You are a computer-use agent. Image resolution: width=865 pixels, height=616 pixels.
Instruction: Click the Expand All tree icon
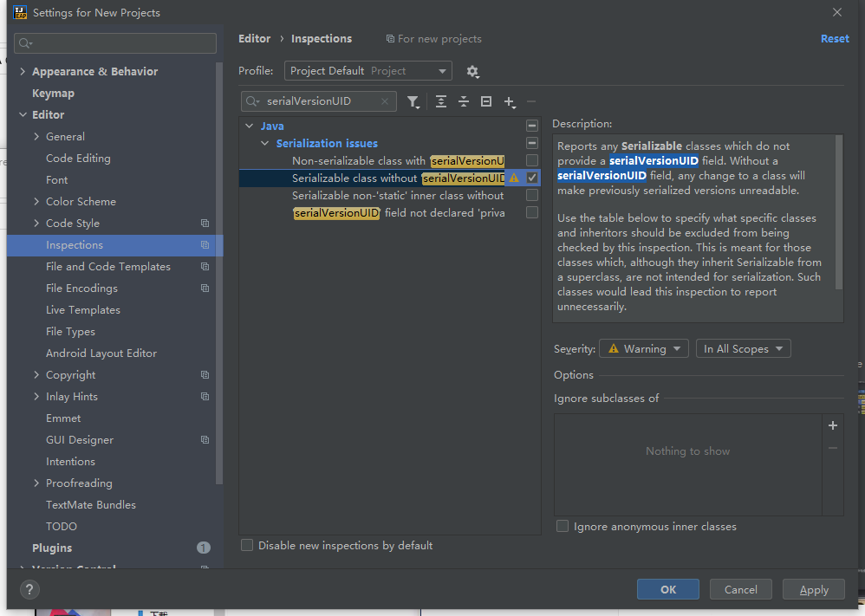coord(441,101)
